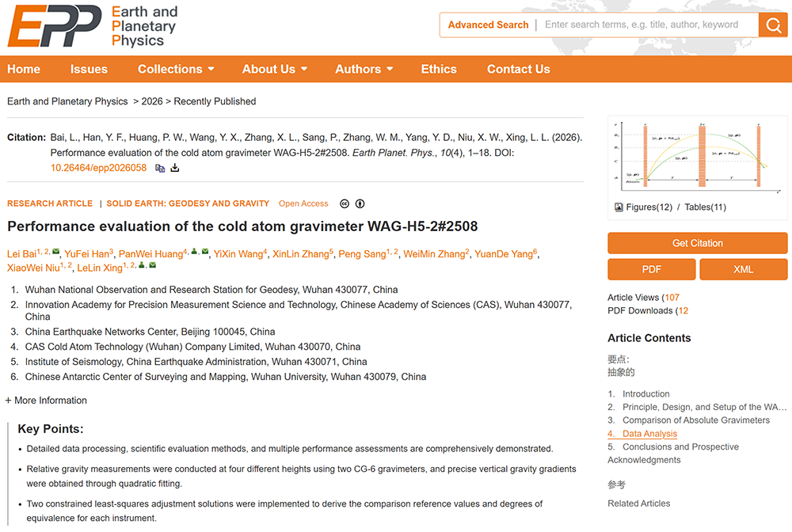Jump to the Introduction section
792x532 pixels.
pos(646,393)
